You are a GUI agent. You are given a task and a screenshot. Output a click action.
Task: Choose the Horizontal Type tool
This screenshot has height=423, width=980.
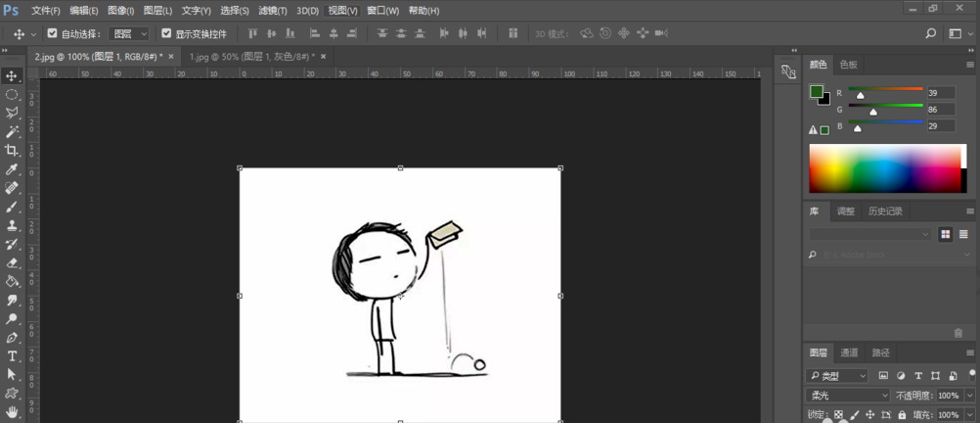12,356
